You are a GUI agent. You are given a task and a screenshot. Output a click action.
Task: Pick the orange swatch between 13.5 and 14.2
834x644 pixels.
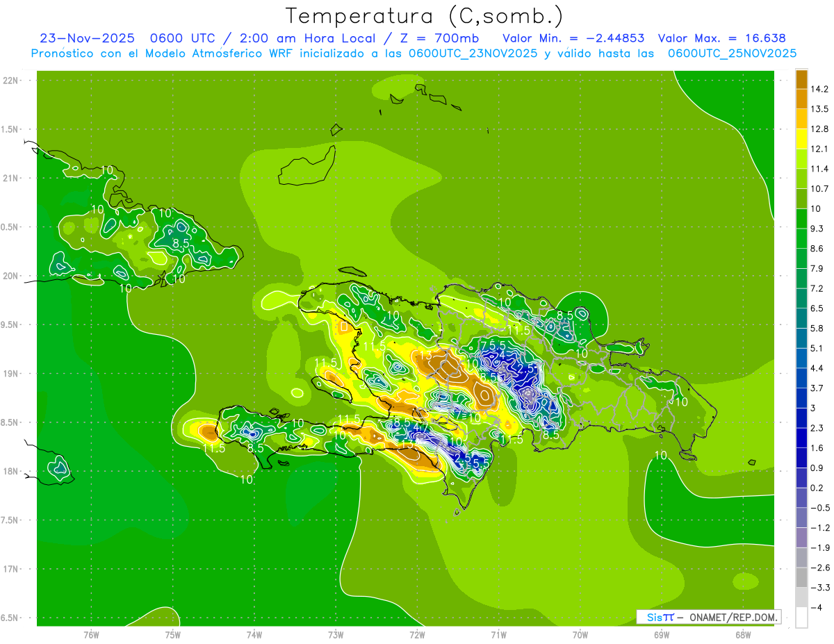coord(801,99)
